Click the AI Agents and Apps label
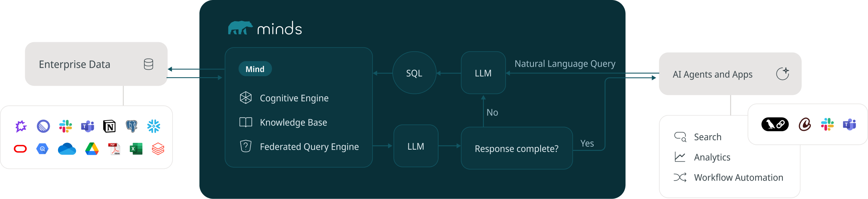 (713, 74)
